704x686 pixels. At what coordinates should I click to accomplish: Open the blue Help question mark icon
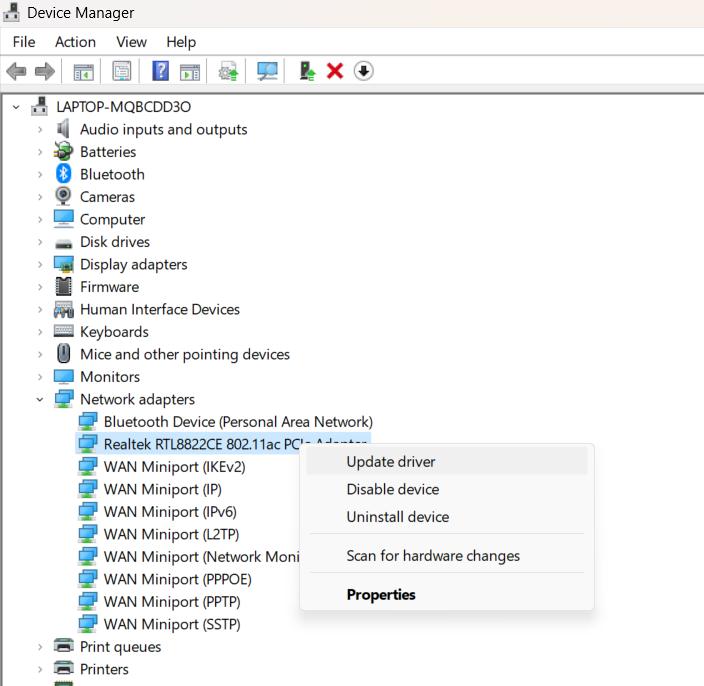[x=160, y=71]
